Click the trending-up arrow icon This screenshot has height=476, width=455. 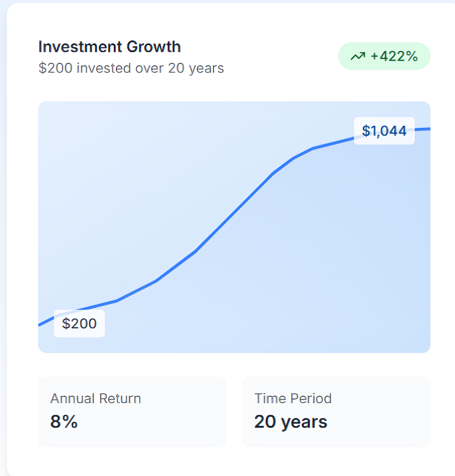tap(357, 56)
